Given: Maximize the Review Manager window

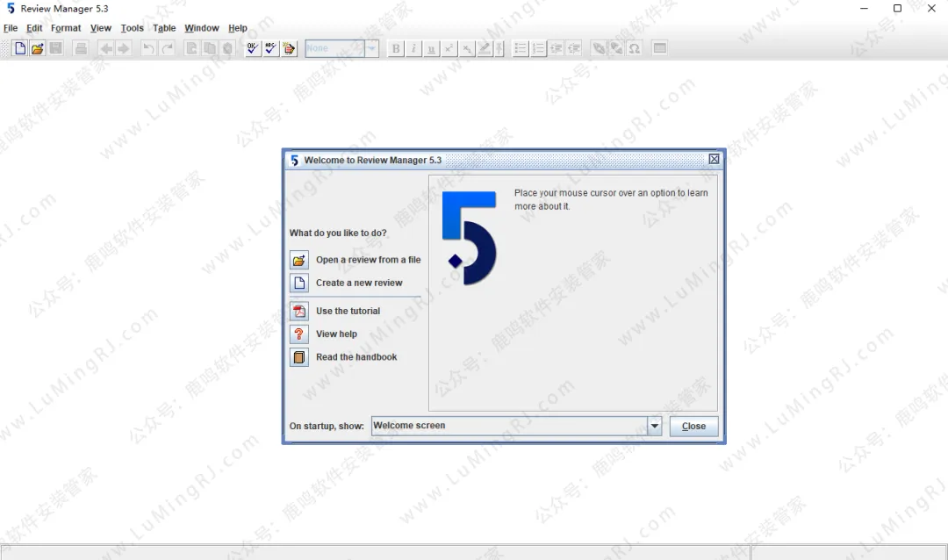Looking at the screenshot, I should coord(897,9).
